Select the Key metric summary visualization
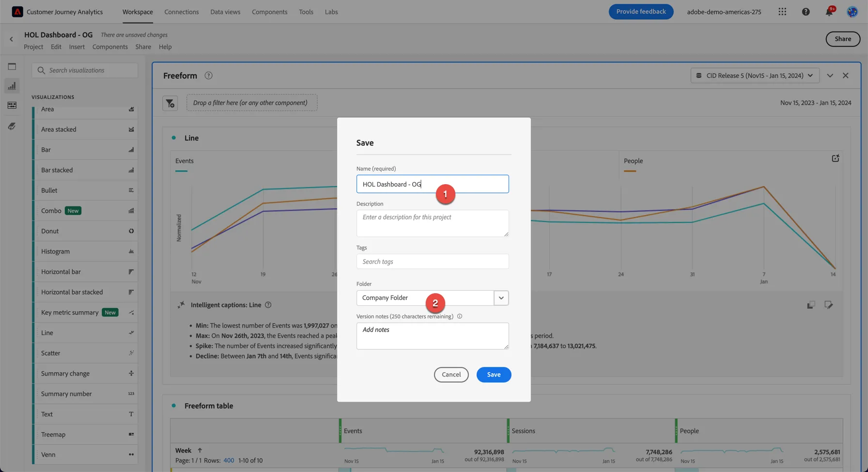Image resolution: width=868 pixels, height=472 pixels. point(86,313)
